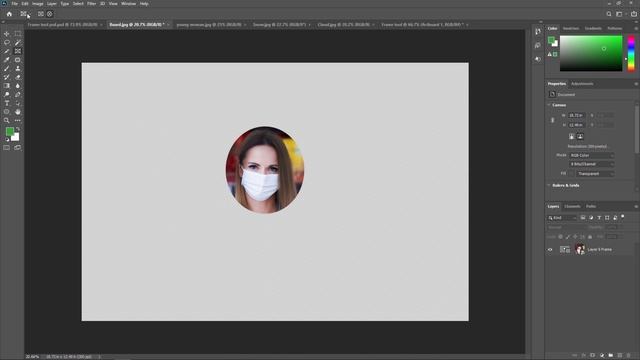Click the foreground color swatch in toolbar
Screen dimensions: 640x360
coord(9,131)
